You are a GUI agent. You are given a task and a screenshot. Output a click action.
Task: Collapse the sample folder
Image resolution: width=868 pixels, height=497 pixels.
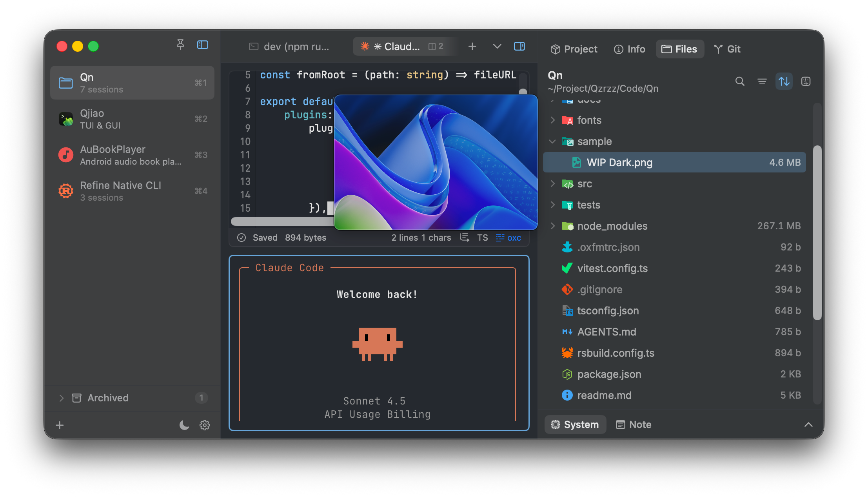(x=552, y=141)
